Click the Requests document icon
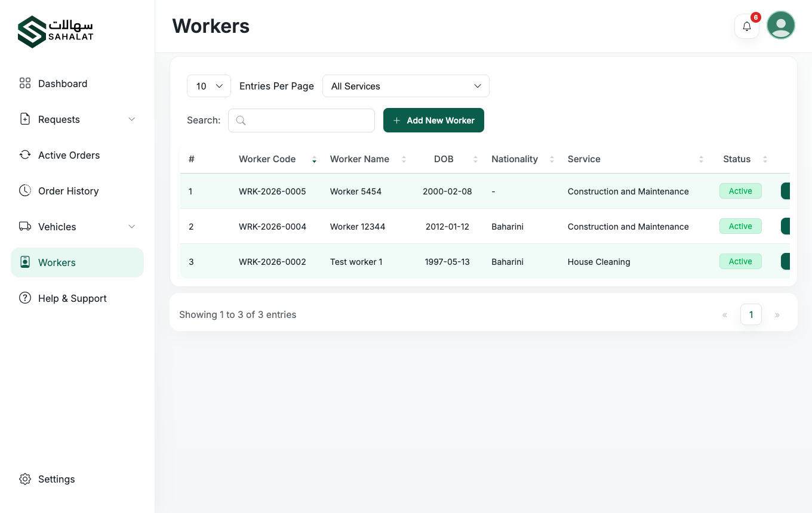This screenshot has height=513, width=812. tap(25, 119)
